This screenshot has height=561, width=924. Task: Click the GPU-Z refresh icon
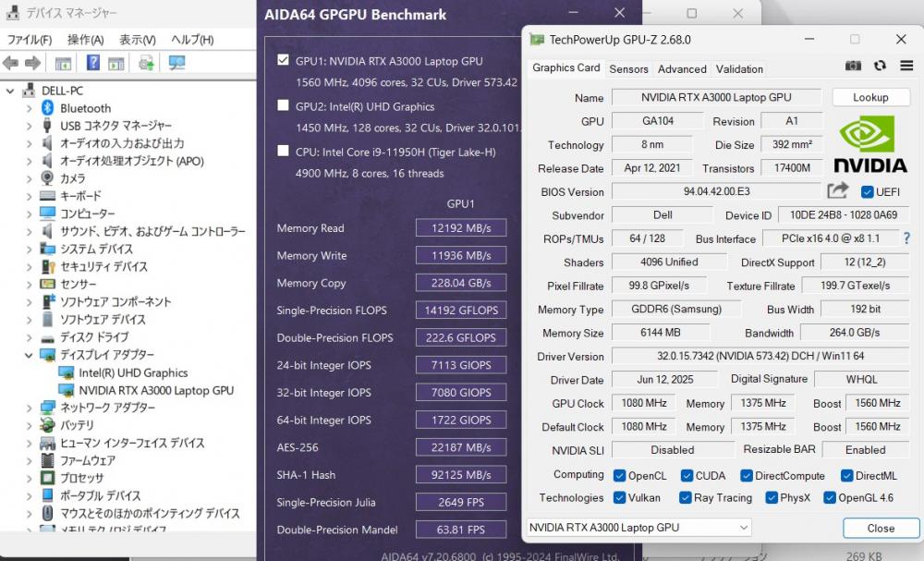coord(880,66)
